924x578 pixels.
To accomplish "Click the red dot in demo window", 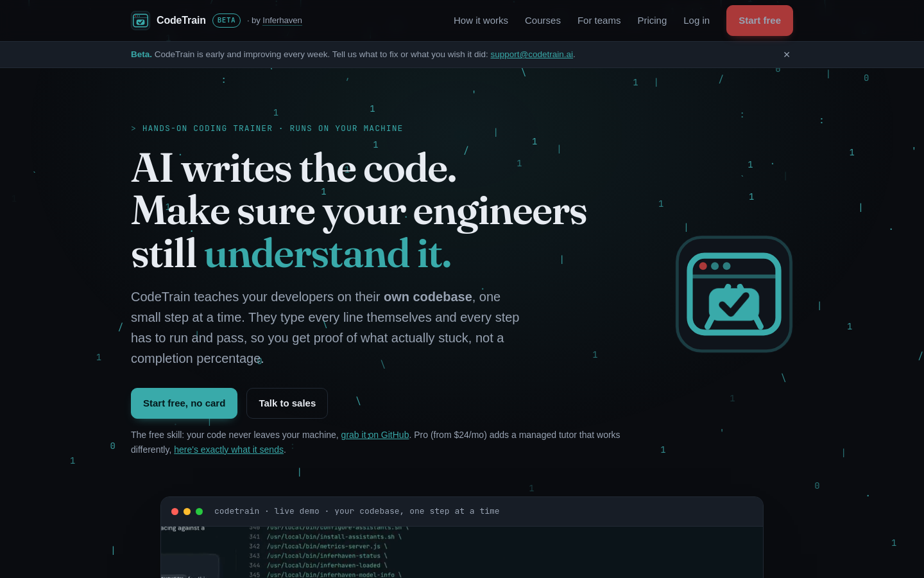I will click(175, 512).
